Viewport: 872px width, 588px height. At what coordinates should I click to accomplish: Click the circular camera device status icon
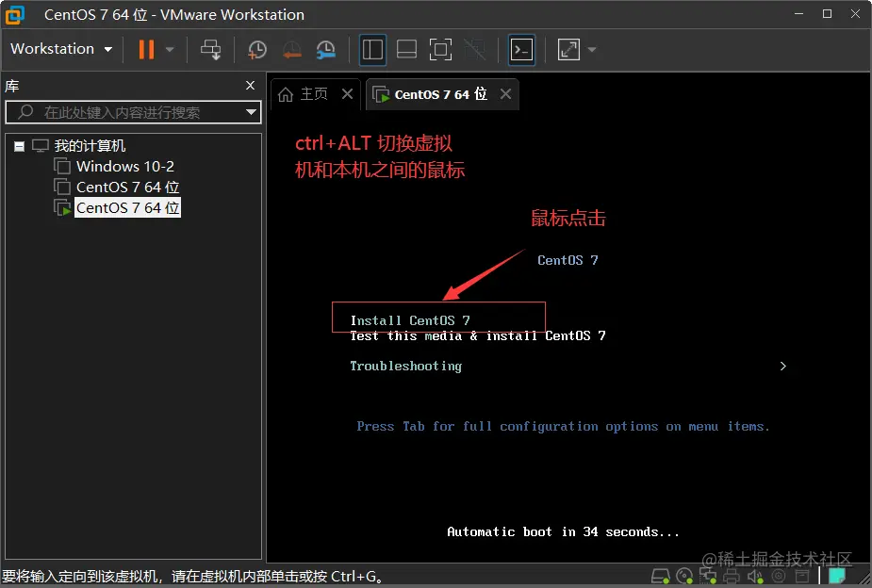click(779, 577)
